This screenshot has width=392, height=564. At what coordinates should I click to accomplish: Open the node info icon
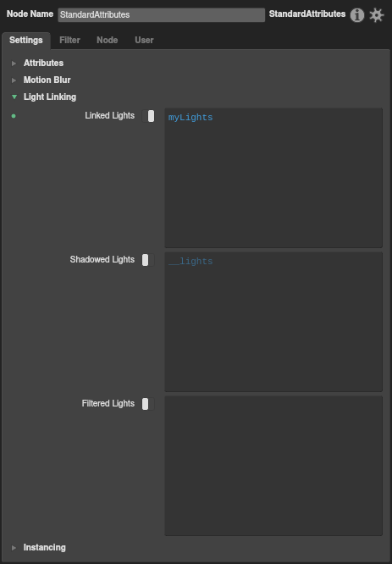click(x=357, y=15)
